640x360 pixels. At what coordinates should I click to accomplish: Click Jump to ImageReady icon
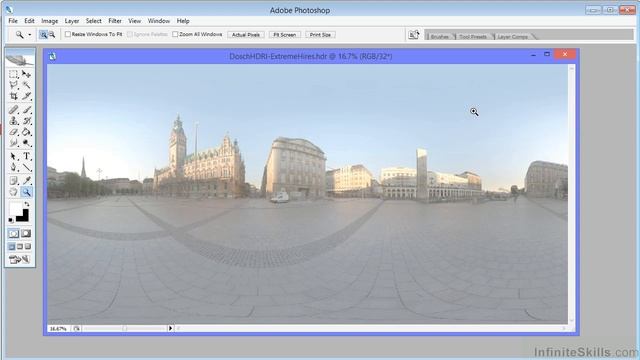[x=20, y=259]
